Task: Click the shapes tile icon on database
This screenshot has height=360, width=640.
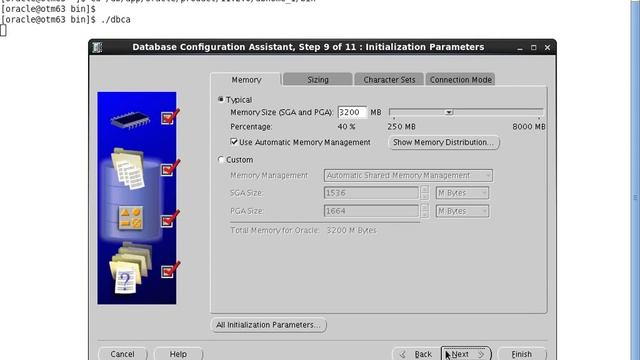Action: tap(131, 218)
